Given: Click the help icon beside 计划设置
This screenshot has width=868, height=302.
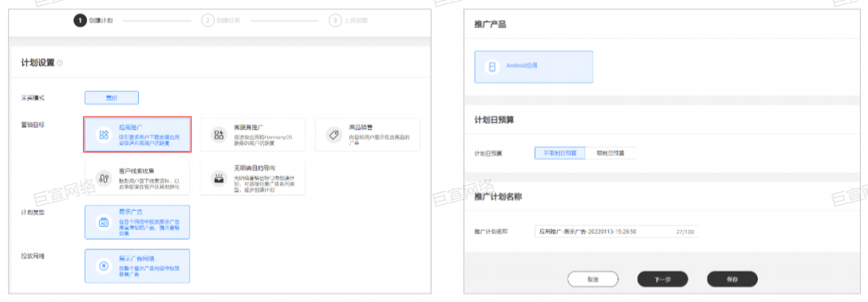Looking at the screenshot, I should click(60, 63).
